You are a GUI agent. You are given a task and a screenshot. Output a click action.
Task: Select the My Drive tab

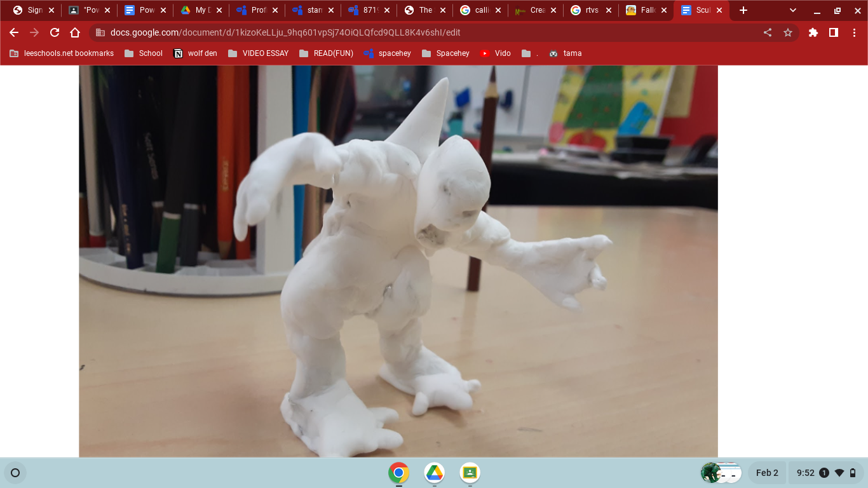point(203,10)
